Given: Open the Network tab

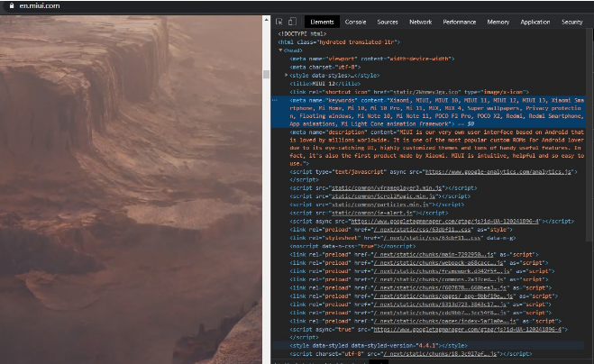Looking at the screenshot, I should point(420,22).
